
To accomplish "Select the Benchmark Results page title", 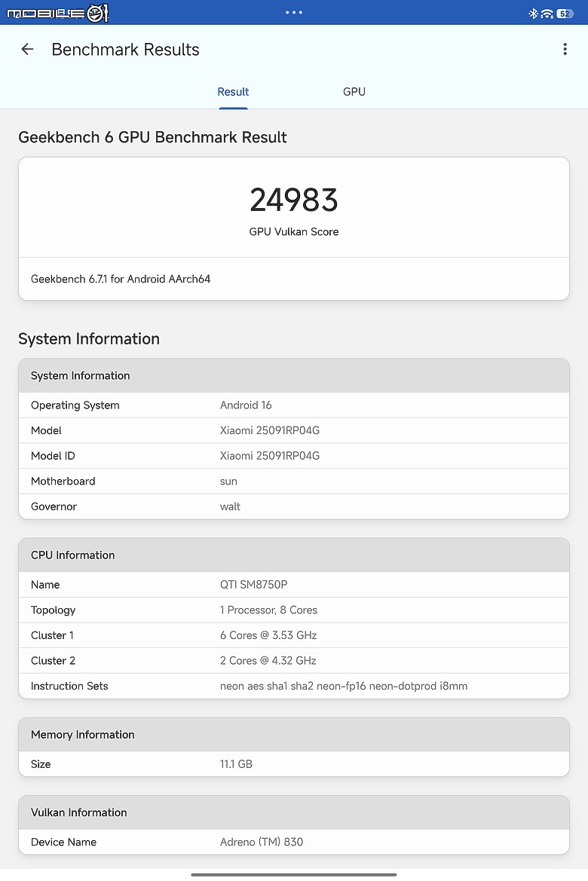I will pyautogui.click(x=125, y=50).
